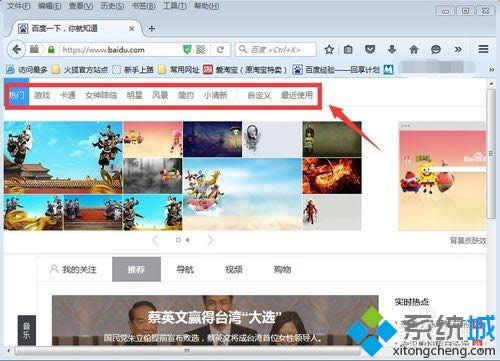Bookmark this page with the star icon
This screenshot has width=500, height=361.
tap(329, 50)
